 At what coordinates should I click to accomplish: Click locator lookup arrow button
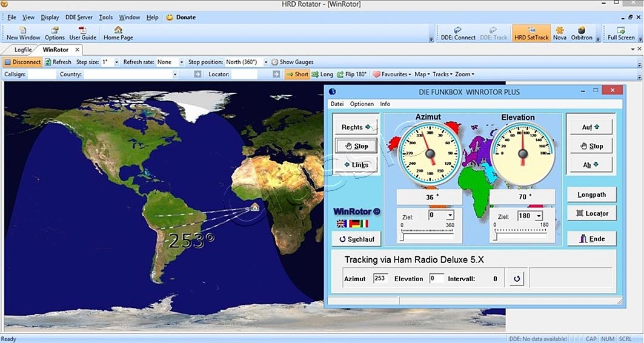pyautogui.click(x=276, y=75)
